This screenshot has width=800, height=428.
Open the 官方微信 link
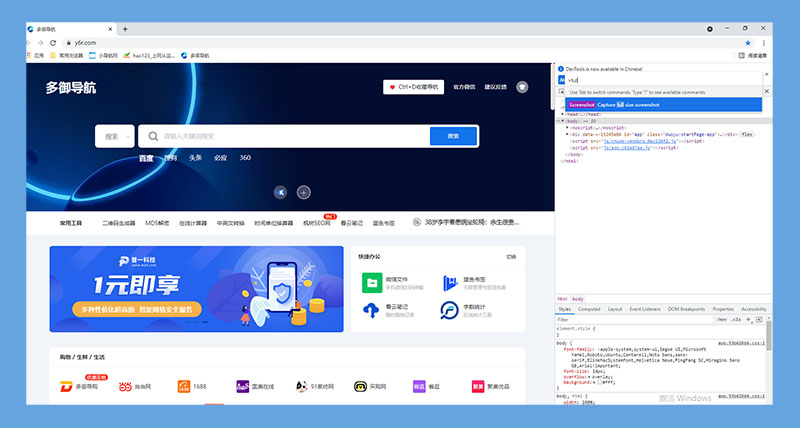[464, 87]
